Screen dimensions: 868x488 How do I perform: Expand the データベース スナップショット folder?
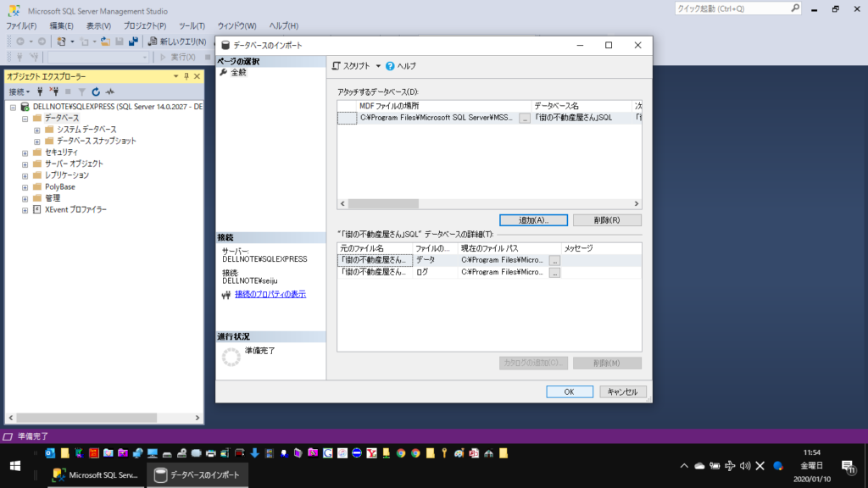[x=37, y=141]
